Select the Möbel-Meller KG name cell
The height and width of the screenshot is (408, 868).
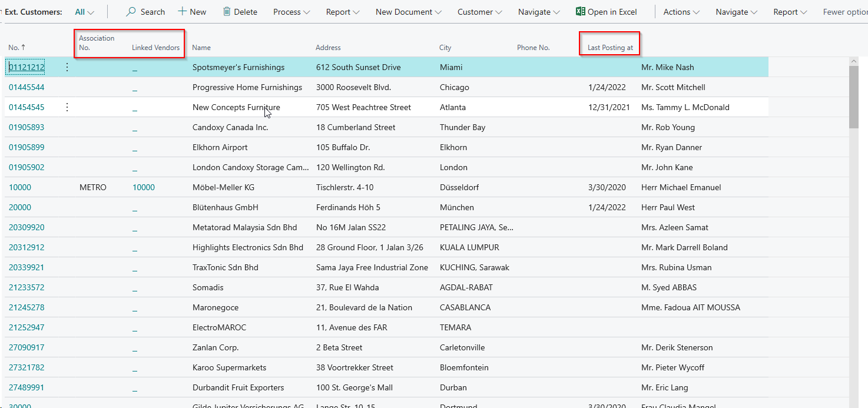(x=223, y=187)
